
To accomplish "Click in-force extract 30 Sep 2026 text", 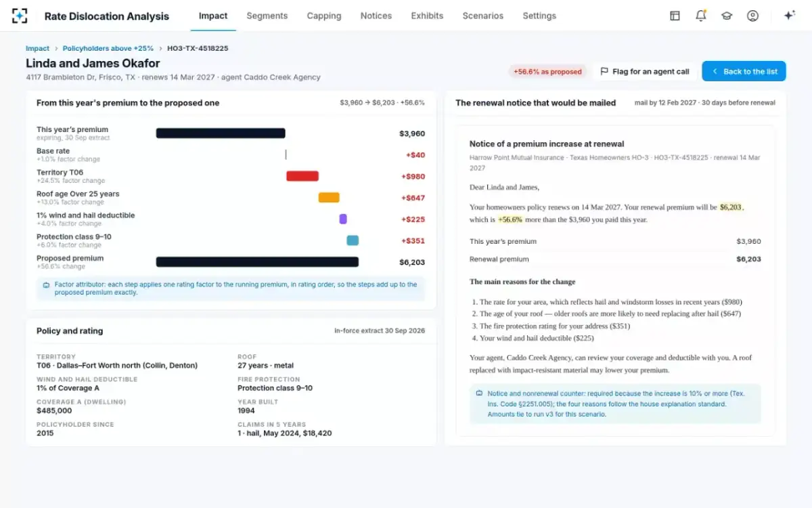I will pos(380,331).
